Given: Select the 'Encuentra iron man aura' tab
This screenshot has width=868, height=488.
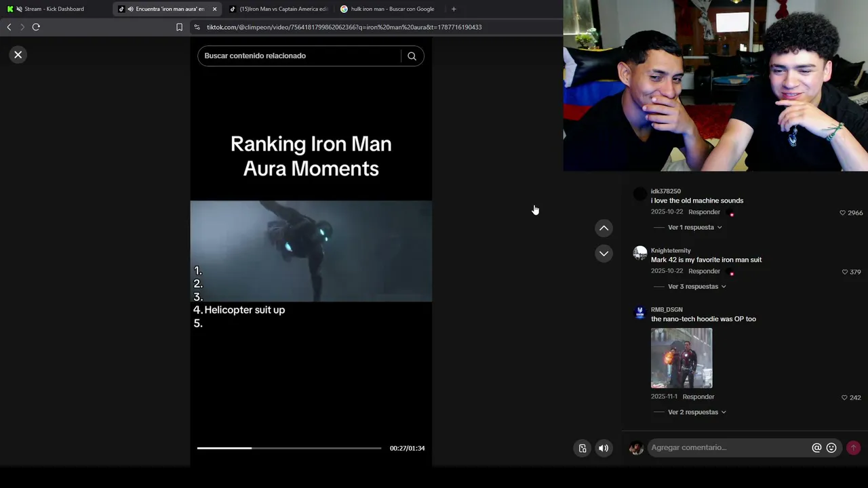Looking at the screenshot, I should (165, 9).
